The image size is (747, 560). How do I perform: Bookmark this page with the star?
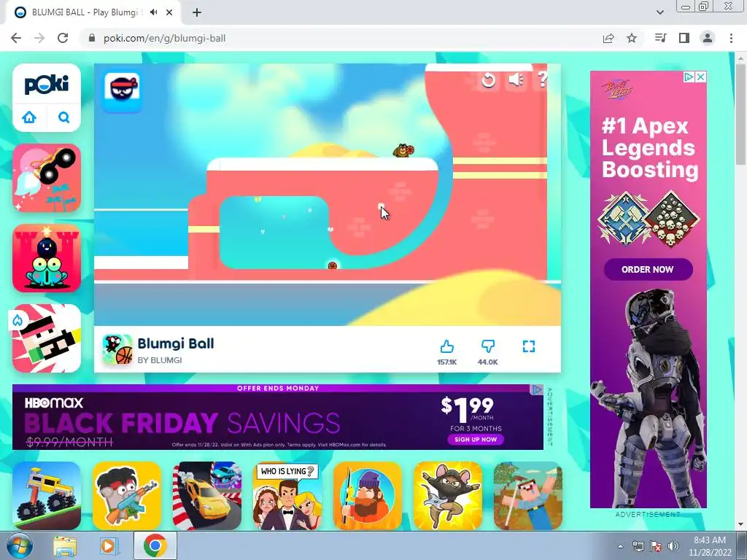pos(632,38)
